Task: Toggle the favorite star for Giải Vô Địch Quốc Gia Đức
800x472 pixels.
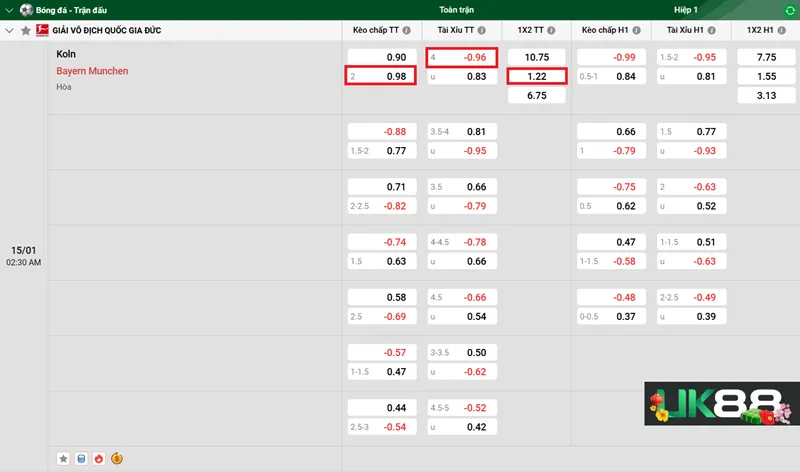Action: click(x=26, y=31)
